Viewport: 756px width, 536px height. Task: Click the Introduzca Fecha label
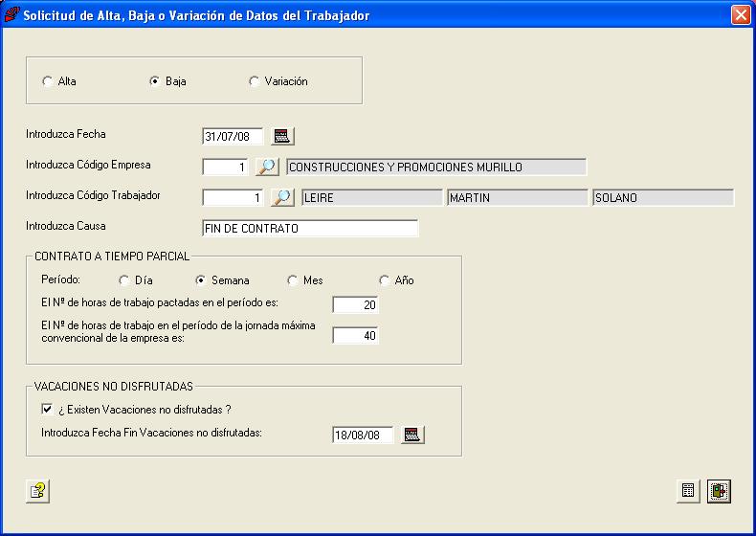[66, 134]
